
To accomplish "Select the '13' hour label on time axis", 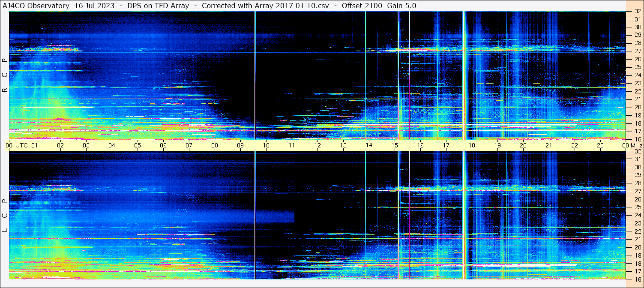I will tap(343, 145).
